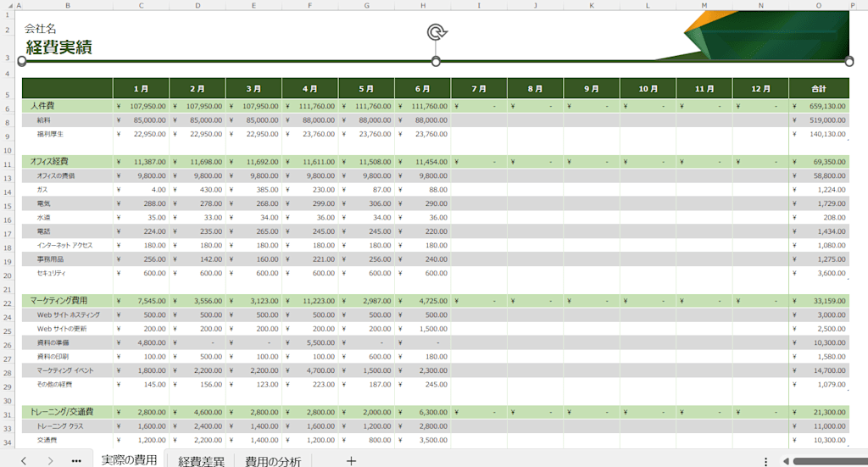Select row 22 header
The image size is (868, 467).
tap(8, 303)
